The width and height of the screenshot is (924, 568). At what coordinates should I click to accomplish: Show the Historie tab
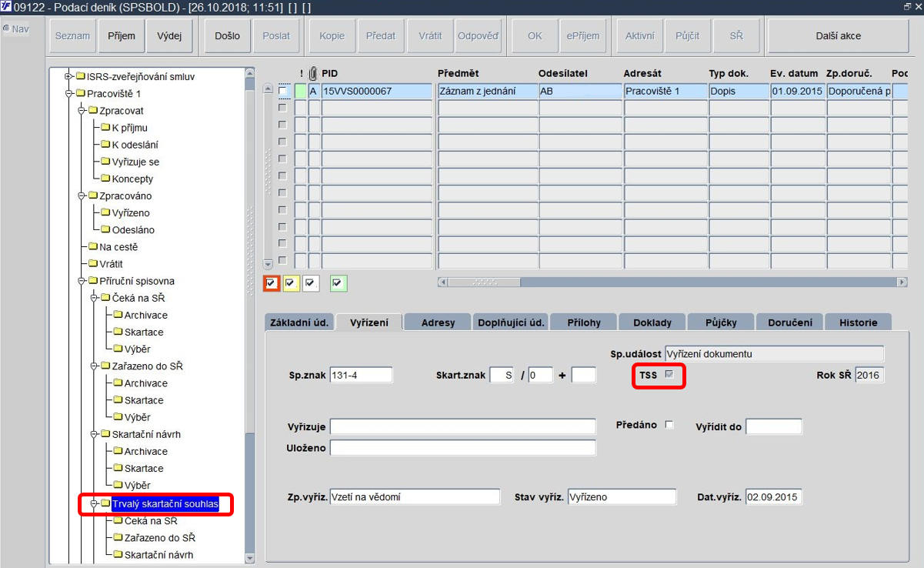pos(857,322)
